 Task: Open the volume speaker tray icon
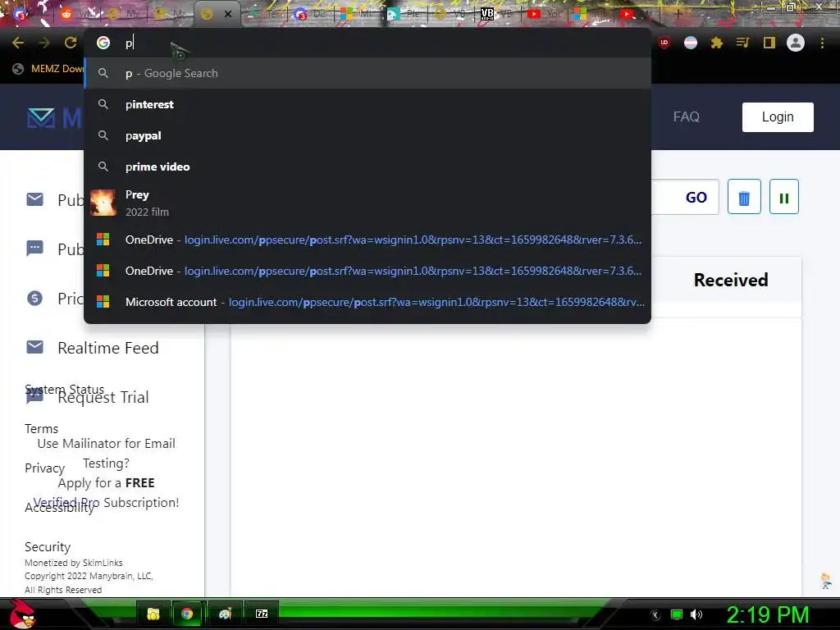pos(696,615)
